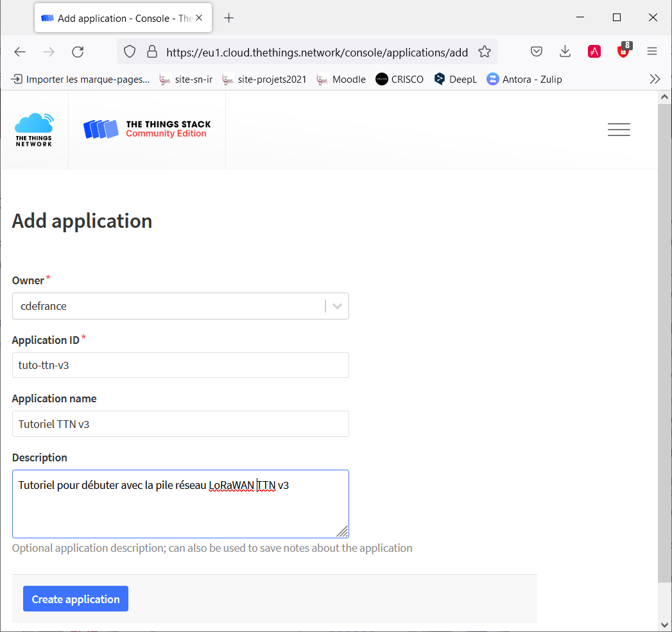Open the Antora - Zulip bookmark
This screenshot has width=672, height=632.
(524, 80)
